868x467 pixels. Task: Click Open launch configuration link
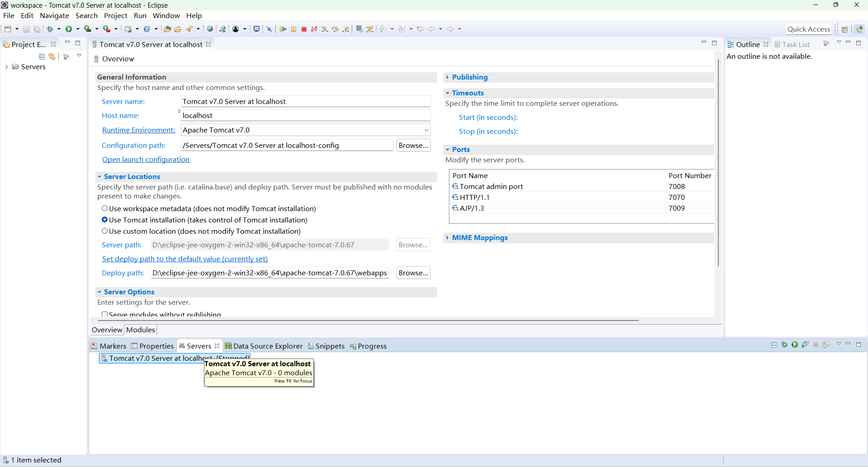pyautogui.click(x=146, y=160)
